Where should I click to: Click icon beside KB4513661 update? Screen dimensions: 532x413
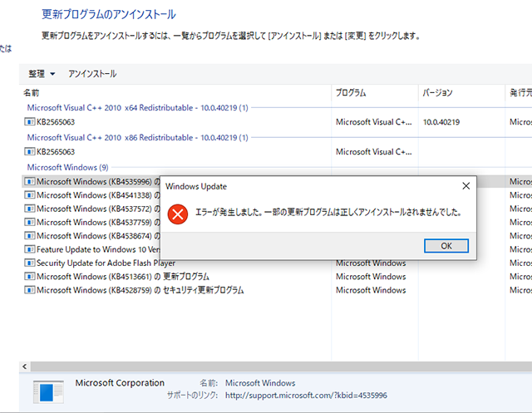click(30, 277)
